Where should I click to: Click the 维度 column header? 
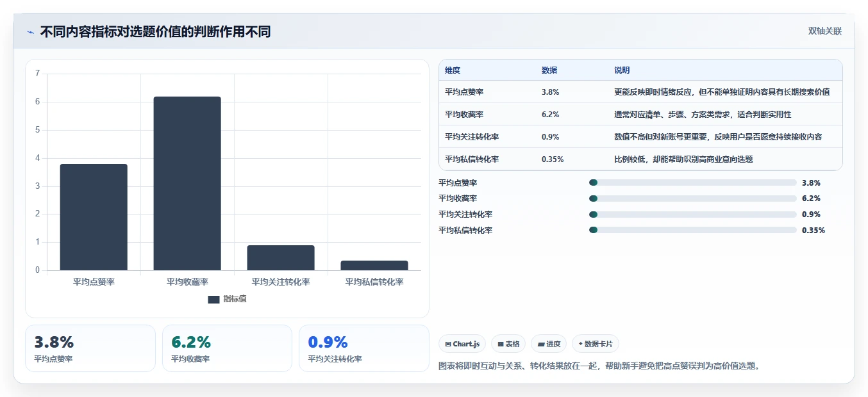[x=453, y=70]
